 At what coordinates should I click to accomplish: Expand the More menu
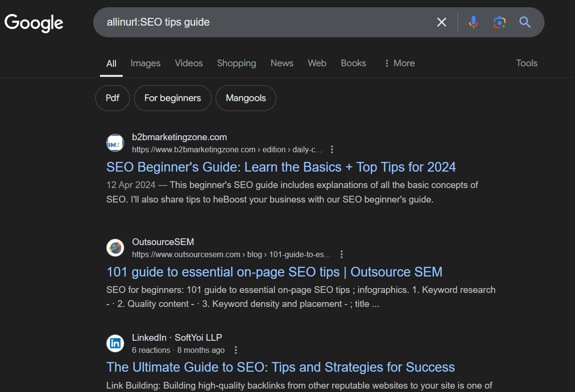[x=399, y=63]
